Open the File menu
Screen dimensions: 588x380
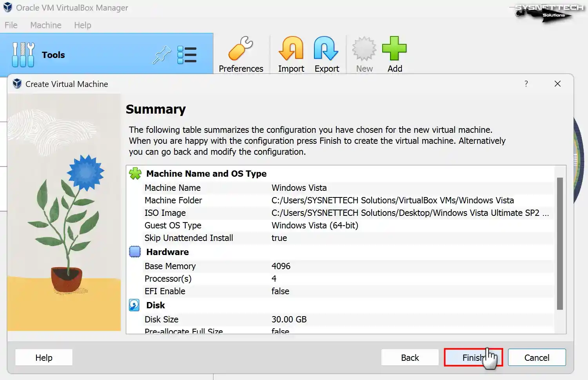tap(11, 25)
